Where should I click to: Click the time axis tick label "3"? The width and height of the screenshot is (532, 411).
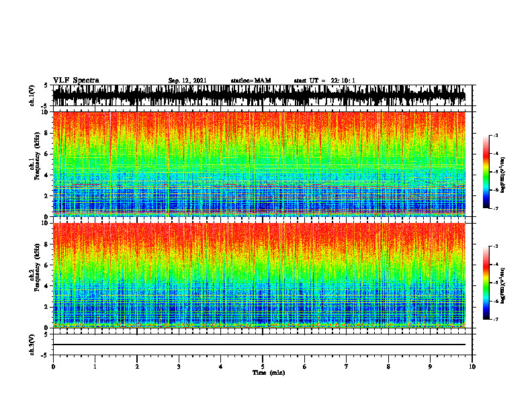pos(179,367)
